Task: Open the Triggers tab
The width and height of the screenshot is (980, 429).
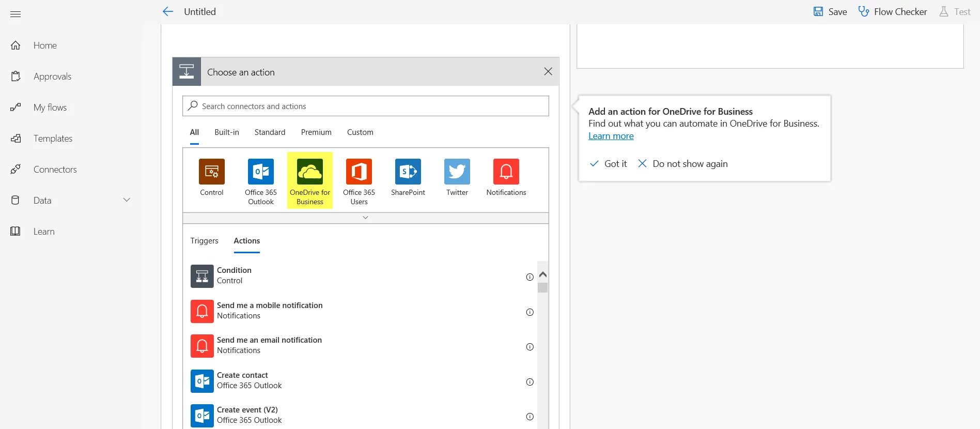Action: 204,241
